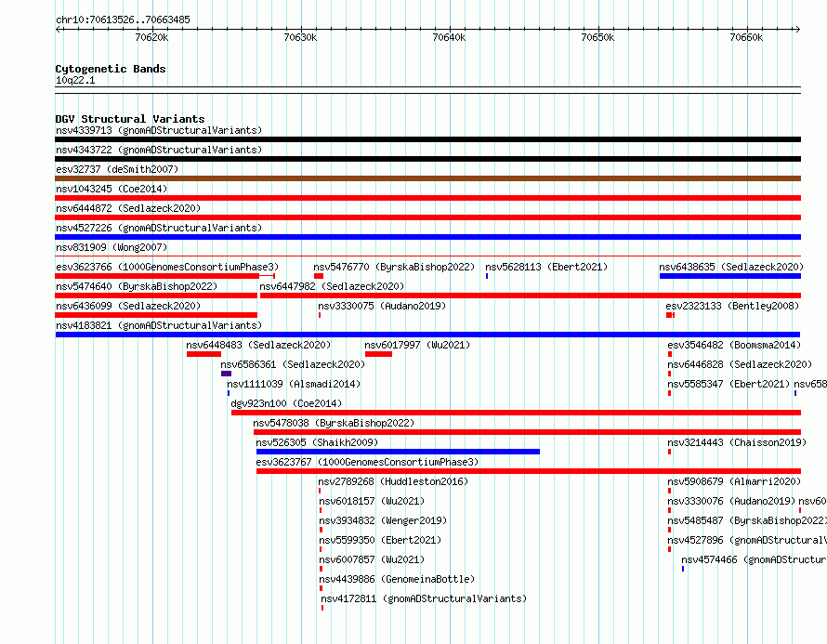This screenshot has height=644, width=827.
Task: Click the chr10:70613526..70663485 coordinates text
Action: [x=123, y=20]
